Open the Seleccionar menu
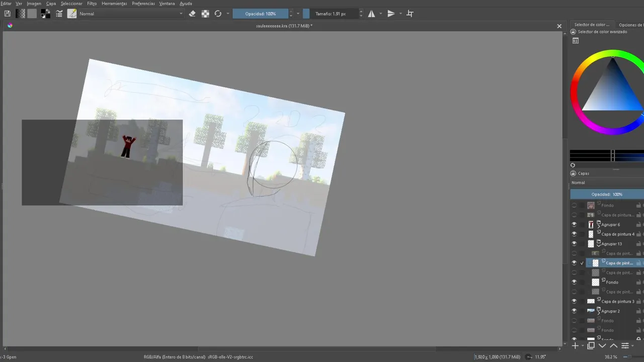The image size is (644, 362). (71, 4)
